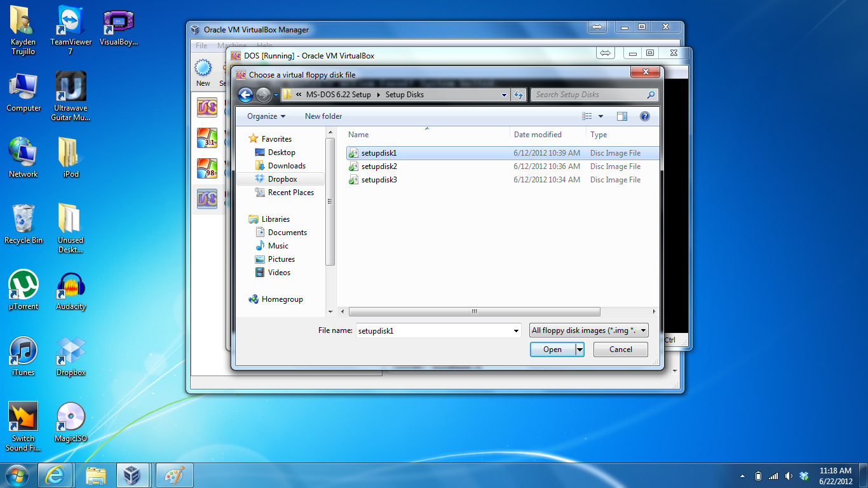This screenshot has height=488, width=868.
Task: Open Dropbox desktop shortcut
Action: pyautogui.click(x=71, y=356)
